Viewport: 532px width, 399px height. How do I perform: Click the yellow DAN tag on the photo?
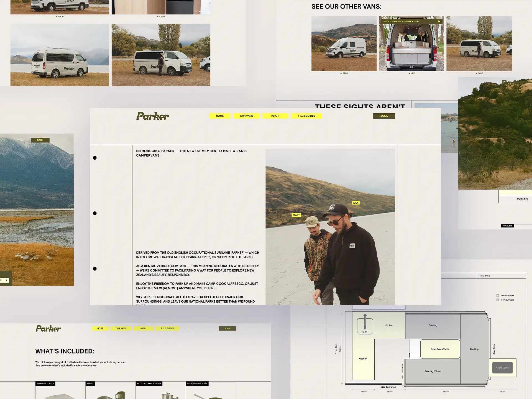tap(356, 203)
